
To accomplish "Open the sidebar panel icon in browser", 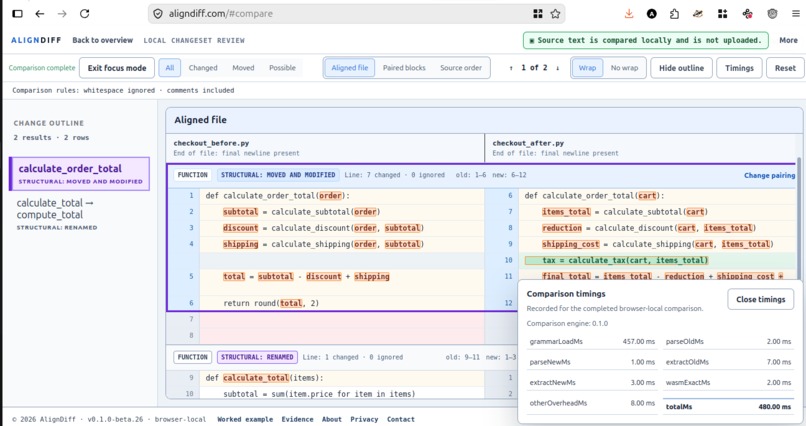I will 17,14.
